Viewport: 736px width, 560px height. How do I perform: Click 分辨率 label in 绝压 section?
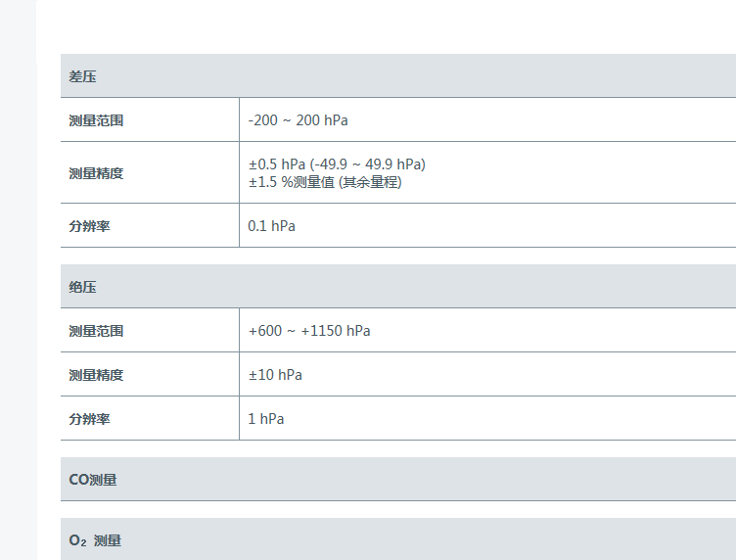click(x=89, y=419)
